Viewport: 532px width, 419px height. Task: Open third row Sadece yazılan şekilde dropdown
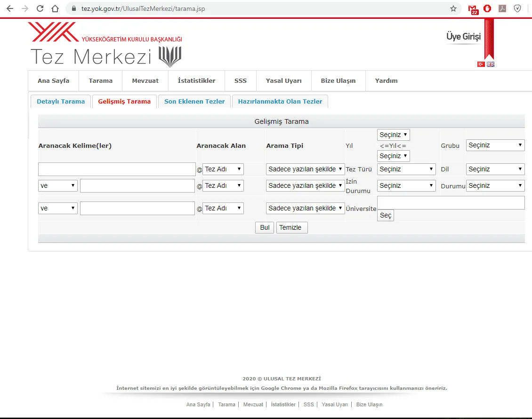305,208
